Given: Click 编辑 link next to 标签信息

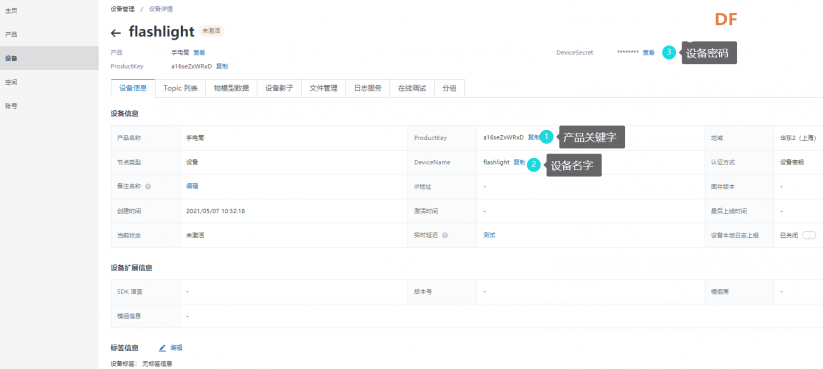Looking at the screenshot, I should (176, 347).
